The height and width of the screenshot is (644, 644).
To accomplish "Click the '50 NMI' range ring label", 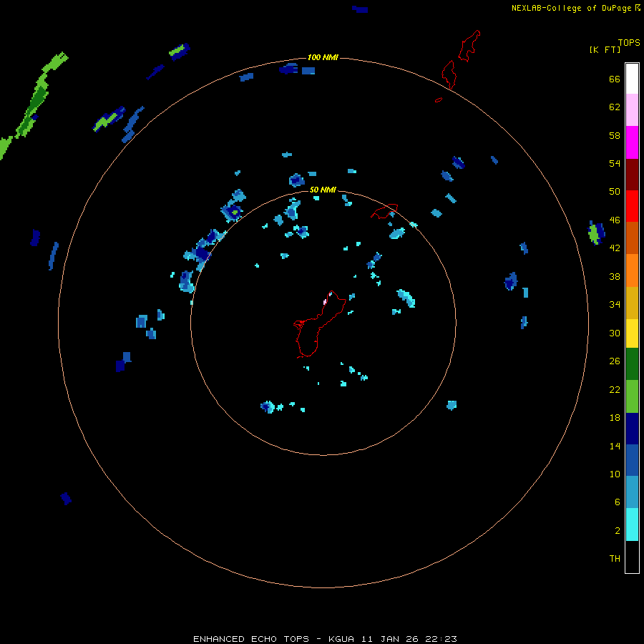I will pyautogui.click(x=323, y=190).
